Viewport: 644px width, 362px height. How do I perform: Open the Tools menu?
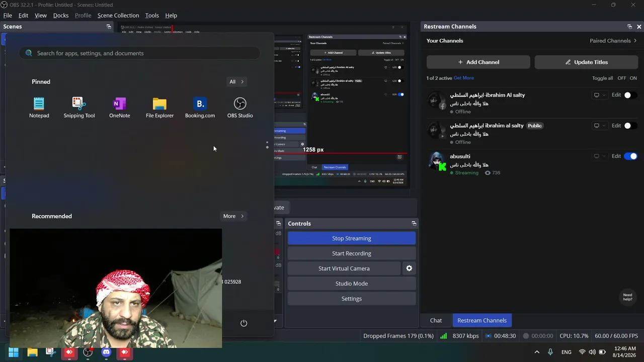click(x=152, y=16)
